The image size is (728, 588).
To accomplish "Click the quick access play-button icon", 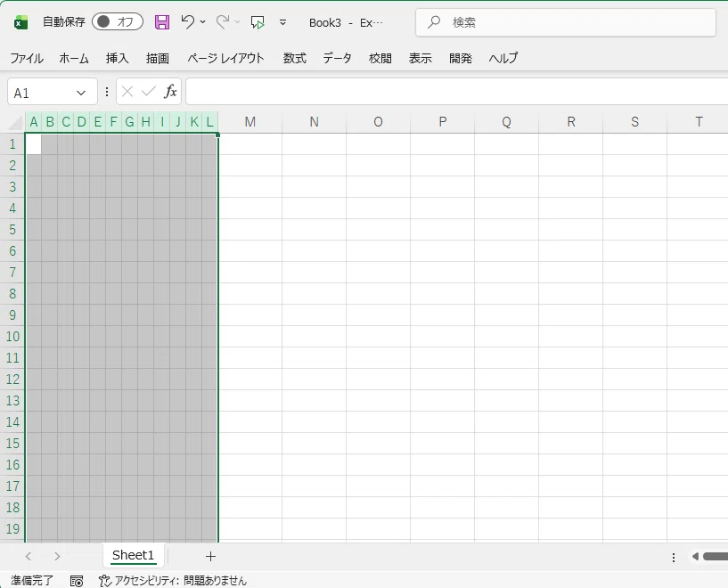I will (x=258, y=22).
